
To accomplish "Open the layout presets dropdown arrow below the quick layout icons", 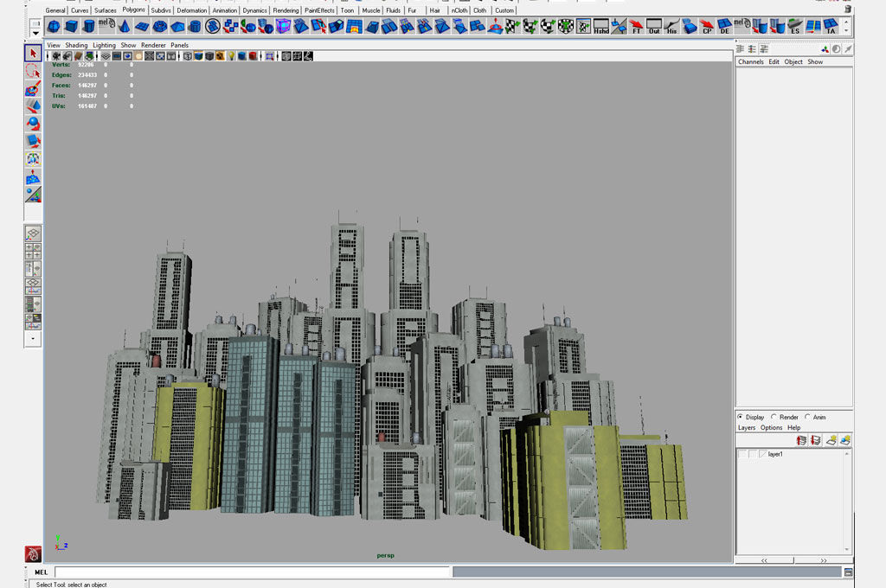I will (33, 339).
